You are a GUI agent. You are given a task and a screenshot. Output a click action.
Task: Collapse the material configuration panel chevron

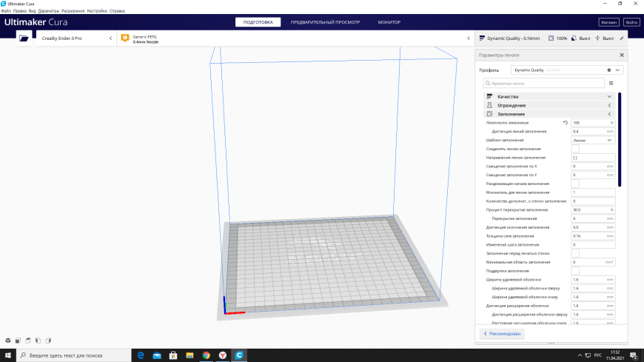click(469, 38)
